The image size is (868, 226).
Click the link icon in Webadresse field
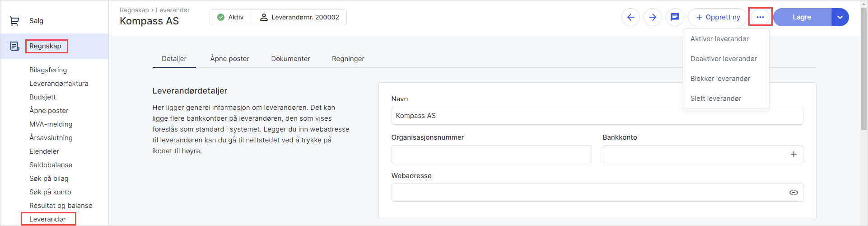coord(793,193)
